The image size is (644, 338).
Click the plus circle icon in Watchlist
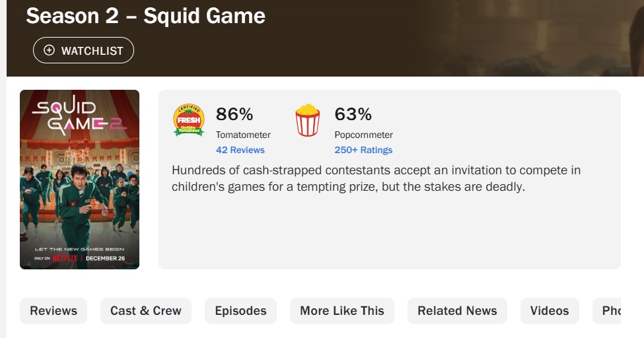[50, 50]
